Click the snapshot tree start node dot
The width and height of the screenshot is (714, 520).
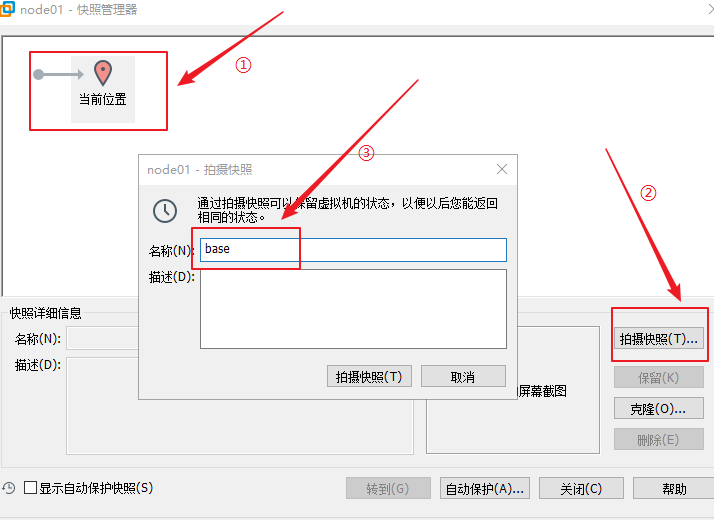(x=39, y=74)
